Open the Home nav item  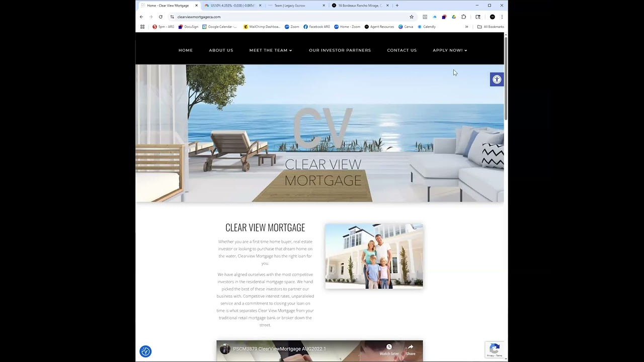186,50
